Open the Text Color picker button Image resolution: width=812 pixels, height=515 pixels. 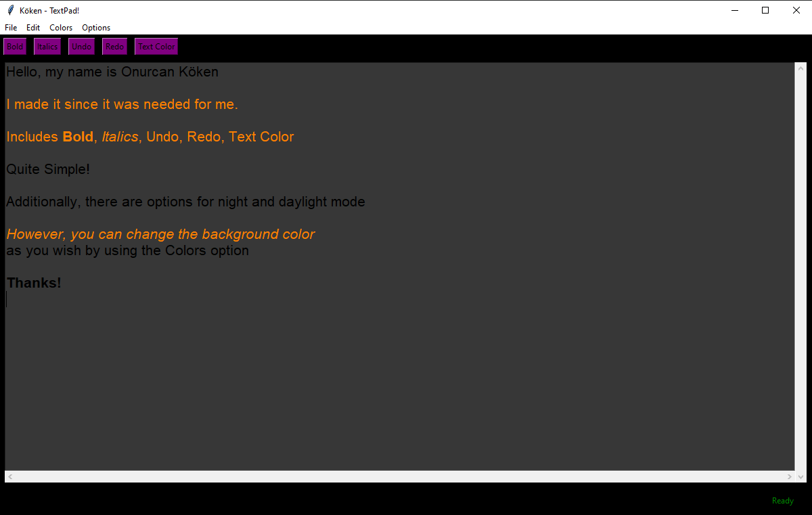click(x=156, y=47)
